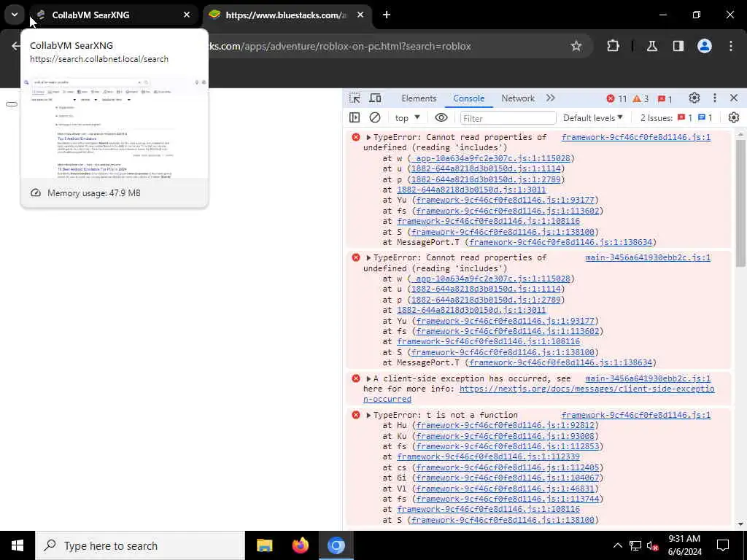Switch to the Elements panel
The width and height of the screenshot is (747, 560).
pos(419,98)
